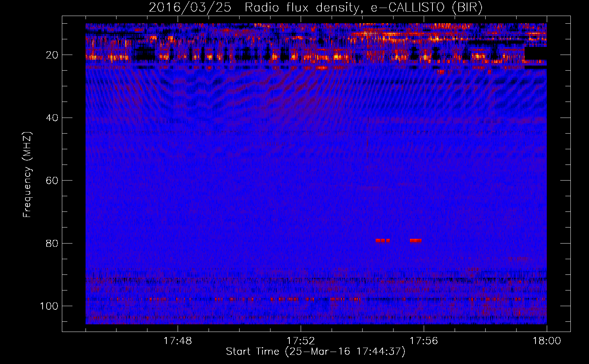Click the "Start Time (25-Mar-16 17:44:37)" label

[316, 352]
